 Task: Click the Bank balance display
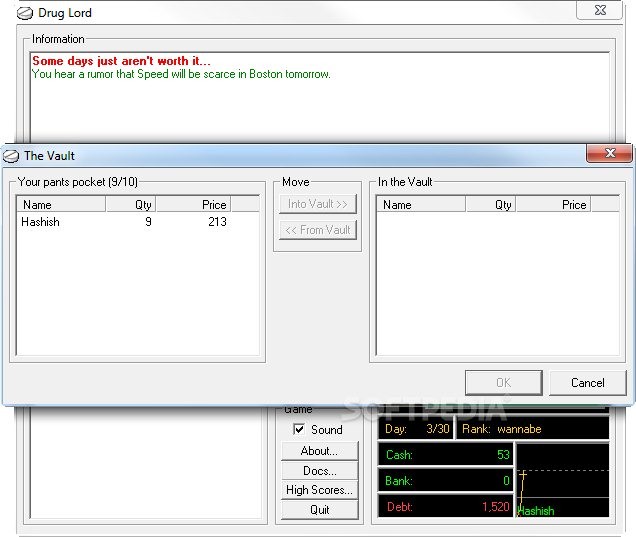click(446, 481)
